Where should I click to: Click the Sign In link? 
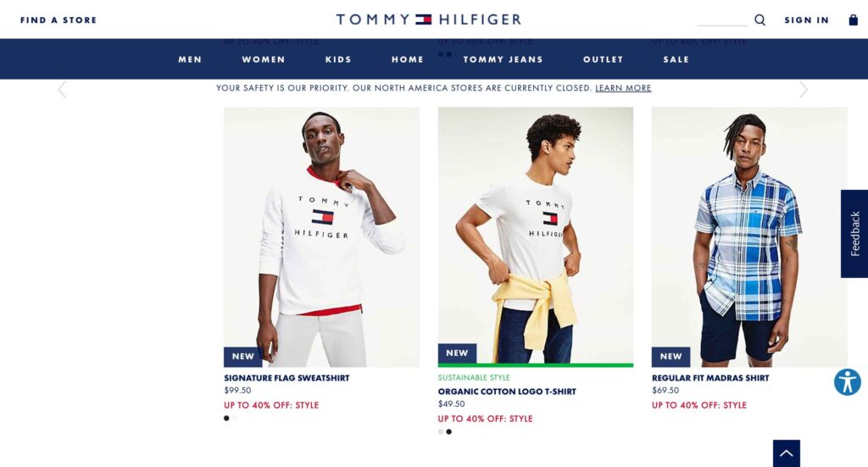[807, 20]
